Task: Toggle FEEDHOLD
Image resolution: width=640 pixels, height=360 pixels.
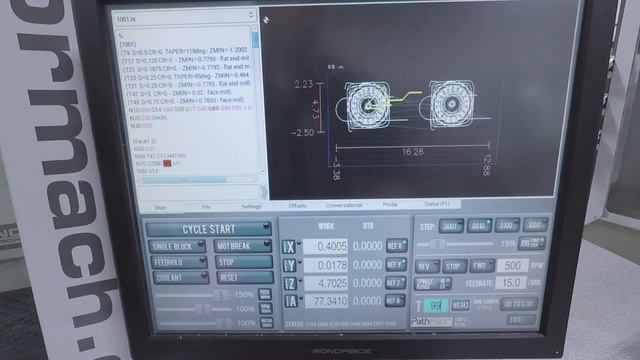Action: 179,262
